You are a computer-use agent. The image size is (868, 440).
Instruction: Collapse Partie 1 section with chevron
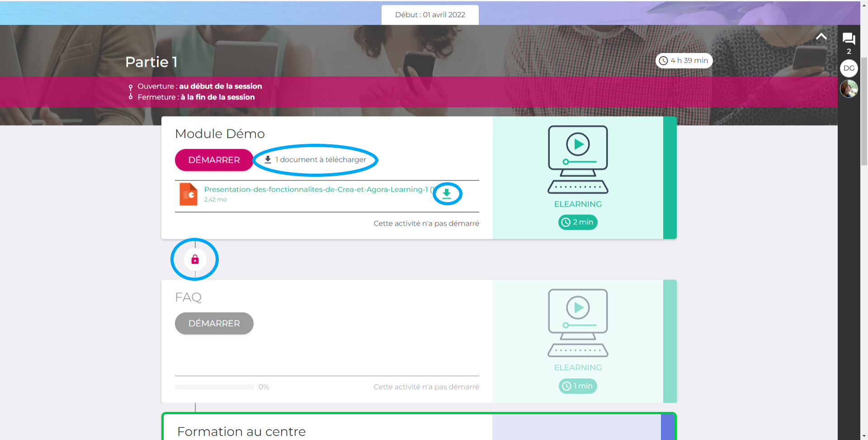[821, 37]
